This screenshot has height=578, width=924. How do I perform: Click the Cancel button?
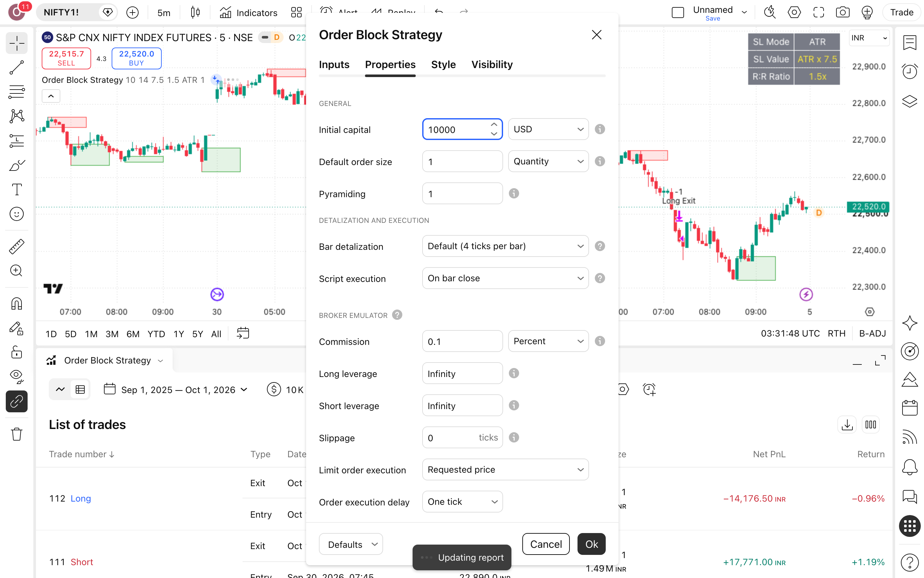pos(546,544)
